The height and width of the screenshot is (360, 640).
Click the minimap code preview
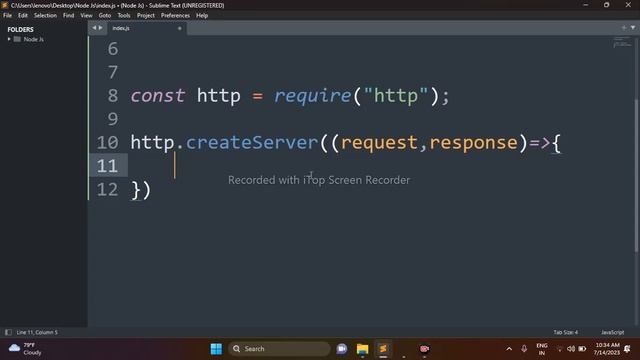(x=622, y=42)
